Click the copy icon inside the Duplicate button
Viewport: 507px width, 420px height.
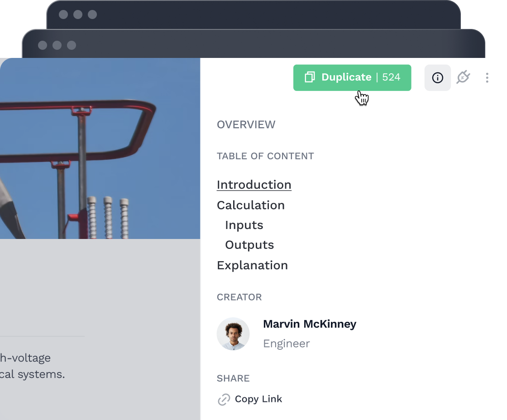pos(310,77)
